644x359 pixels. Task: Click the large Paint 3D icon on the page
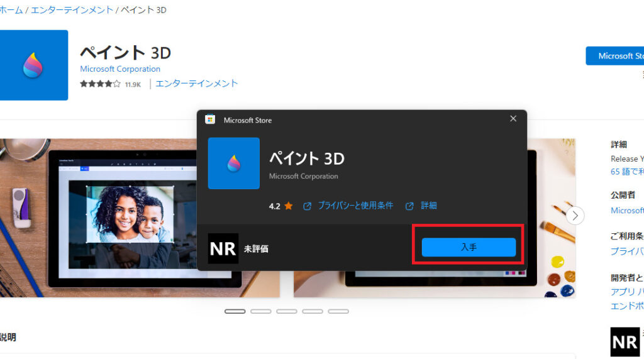(34, 65)
